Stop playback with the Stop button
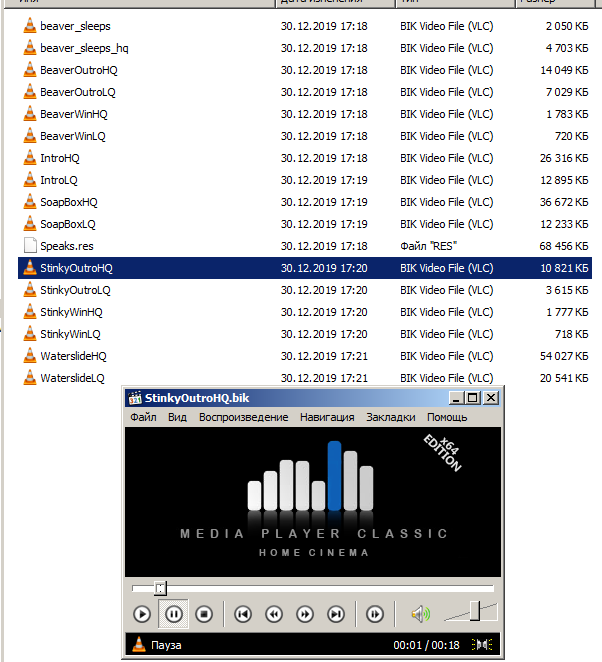The image size is (602, 662). [204, 614]
